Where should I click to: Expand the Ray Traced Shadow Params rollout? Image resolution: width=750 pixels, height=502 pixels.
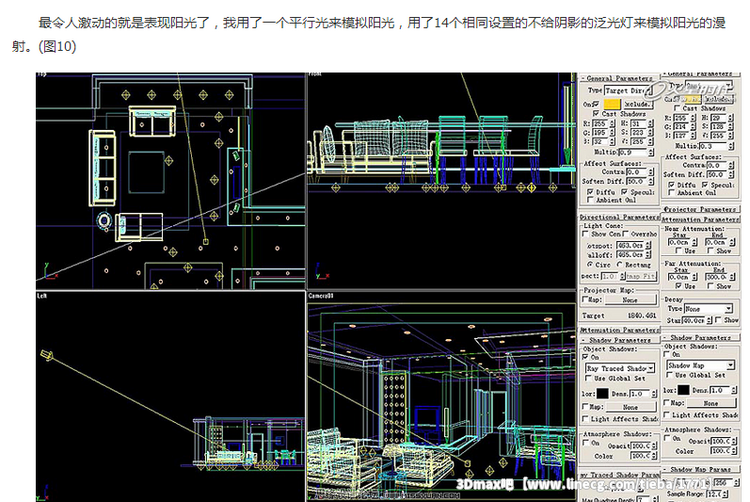pyautogui.click(x=619, y=475)
